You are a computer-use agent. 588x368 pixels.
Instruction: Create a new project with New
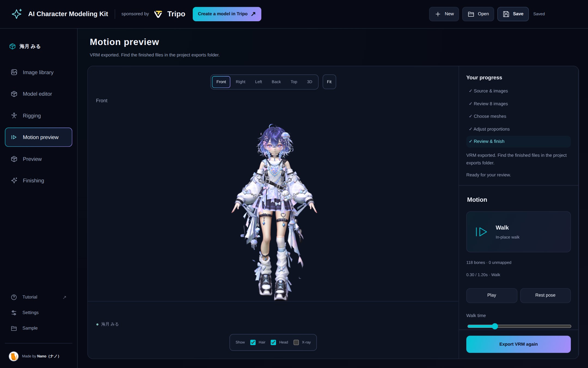click(x=444, y=14)
